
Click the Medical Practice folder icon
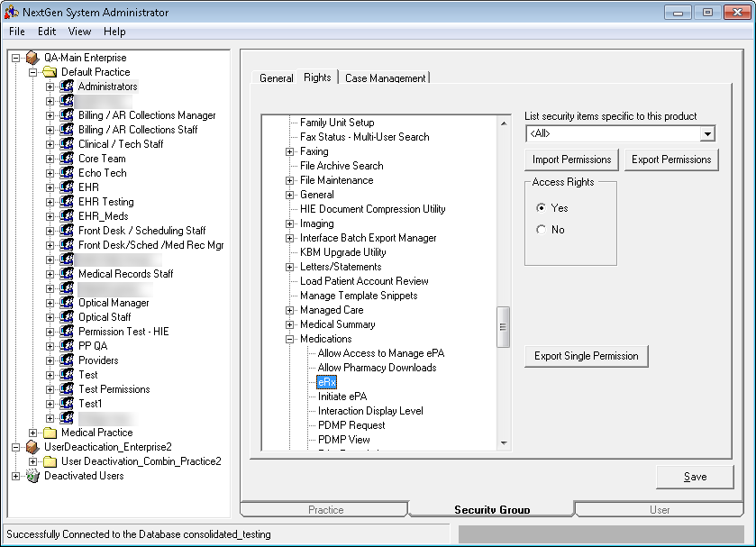[x=50, y=433]
